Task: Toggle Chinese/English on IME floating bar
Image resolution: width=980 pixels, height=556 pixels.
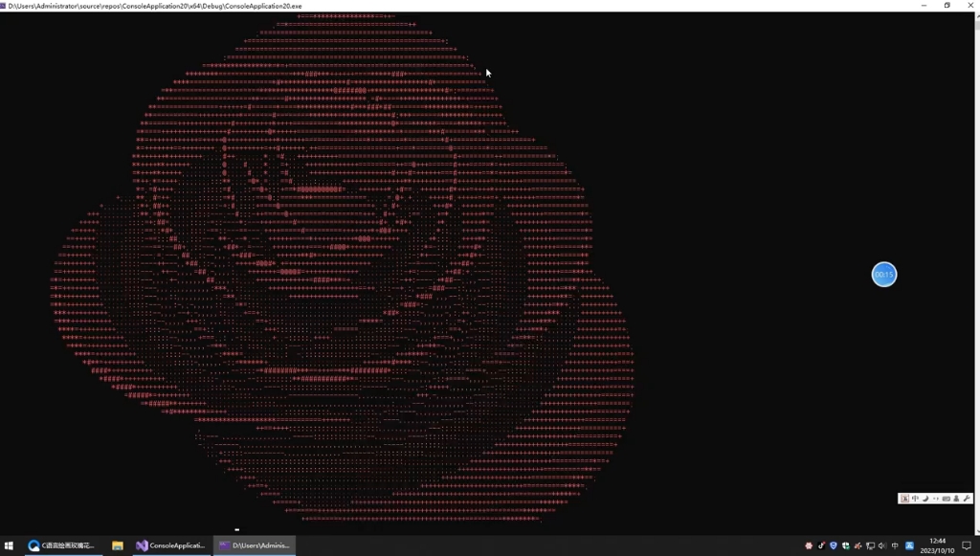Action: click(x=915, y=499)
